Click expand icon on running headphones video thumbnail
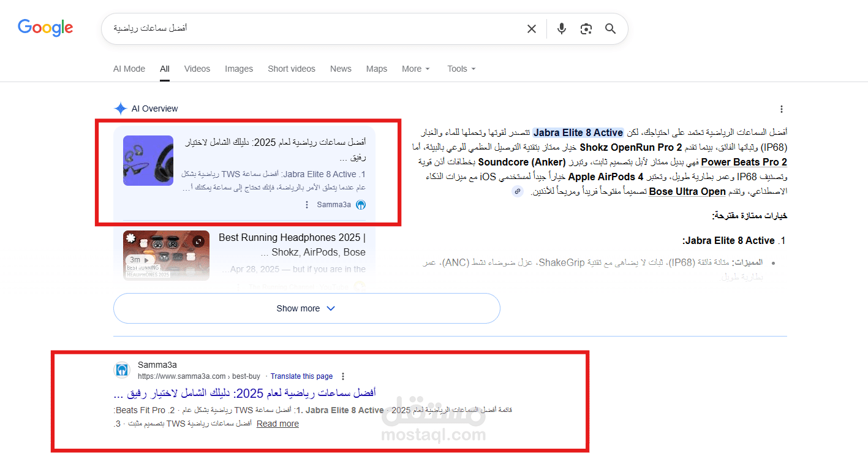 [198, 242]
